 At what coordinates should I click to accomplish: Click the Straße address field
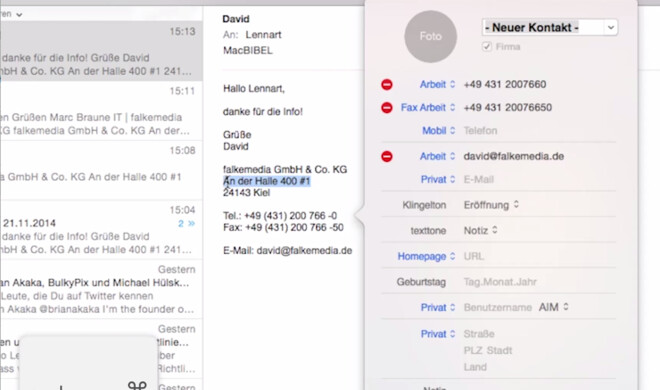click(x=479, y=334)
